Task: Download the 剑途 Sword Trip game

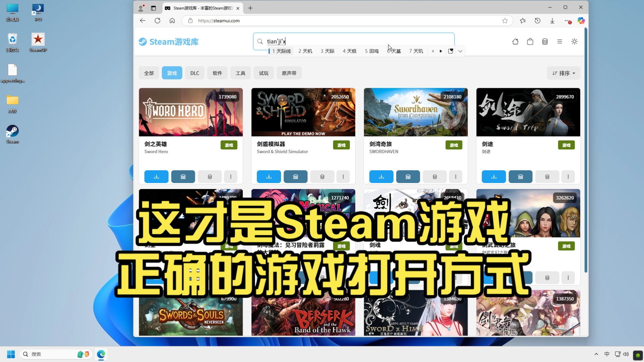Action: point(494,177)
